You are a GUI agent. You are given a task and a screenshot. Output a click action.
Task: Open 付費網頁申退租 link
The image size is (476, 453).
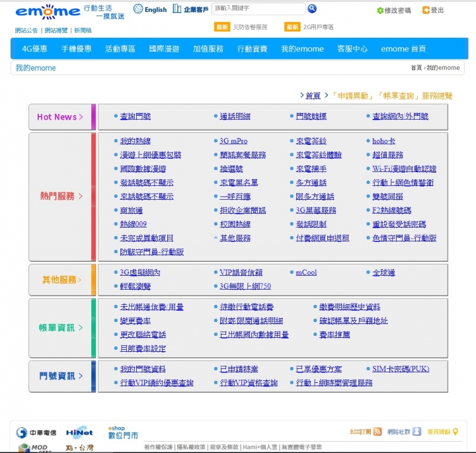323,238
